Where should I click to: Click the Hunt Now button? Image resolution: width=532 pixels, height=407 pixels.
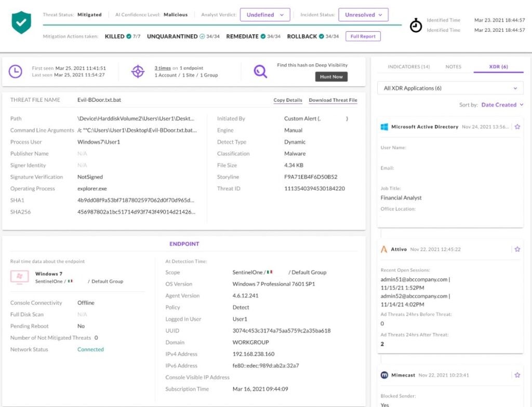click(x=331, y=77)
